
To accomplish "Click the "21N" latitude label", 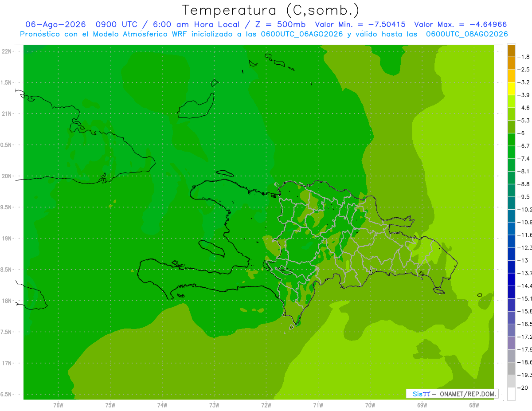I will (8, 114).
